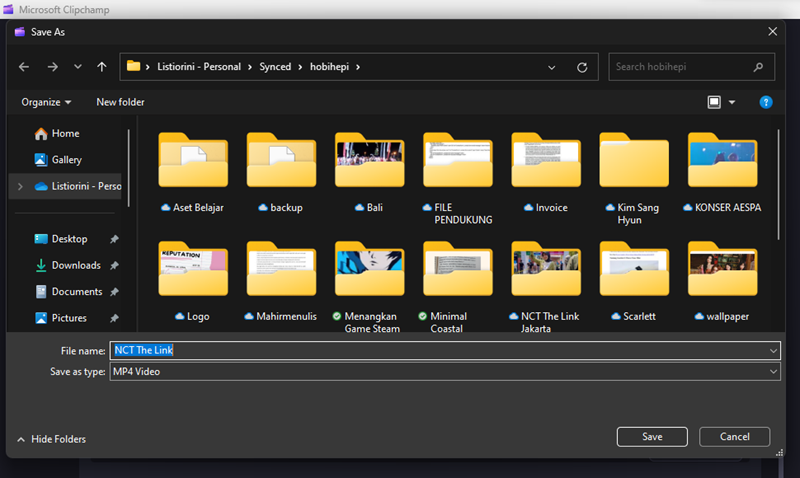Select the NCT The Link Jakarta folder

tap(546, 288)
